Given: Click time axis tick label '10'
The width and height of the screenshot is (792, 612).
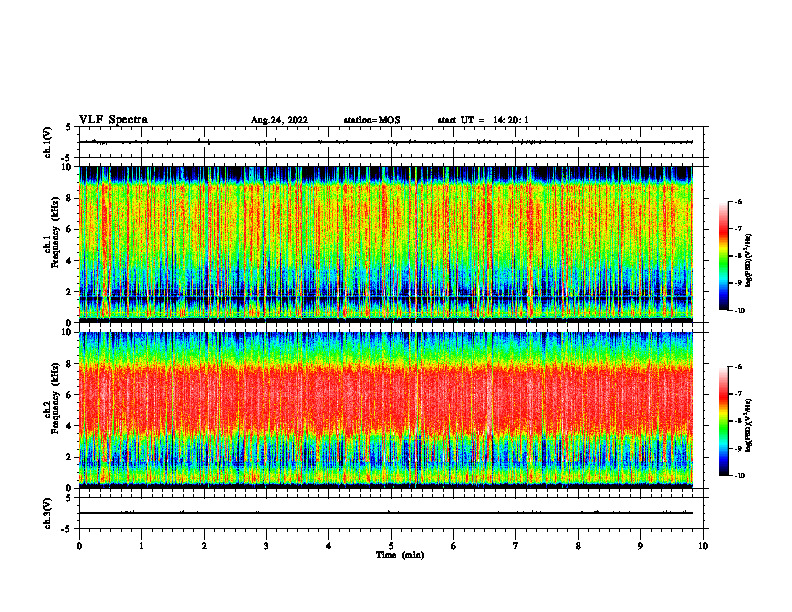Looking at the screenshot, I should click(703, 546).
